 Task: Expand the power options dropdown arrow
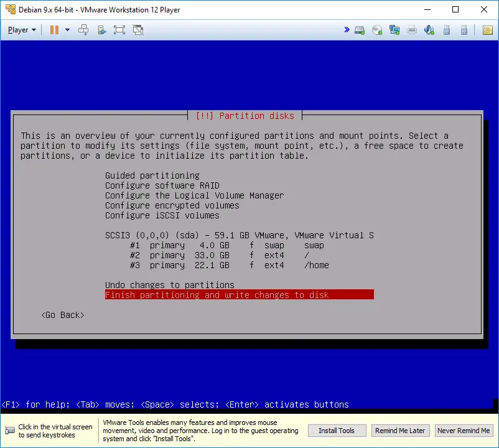67,30
